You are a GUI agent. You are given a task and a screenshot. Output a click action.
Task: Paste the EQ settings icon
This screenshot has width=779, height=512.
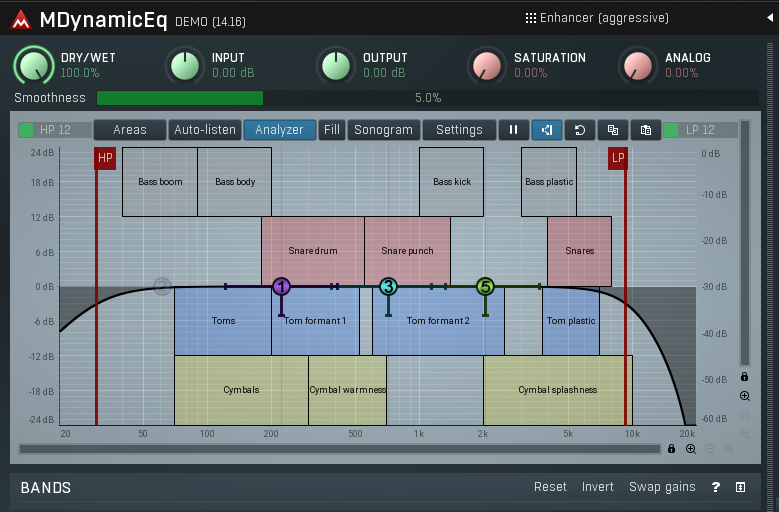(x=645, y=130)
